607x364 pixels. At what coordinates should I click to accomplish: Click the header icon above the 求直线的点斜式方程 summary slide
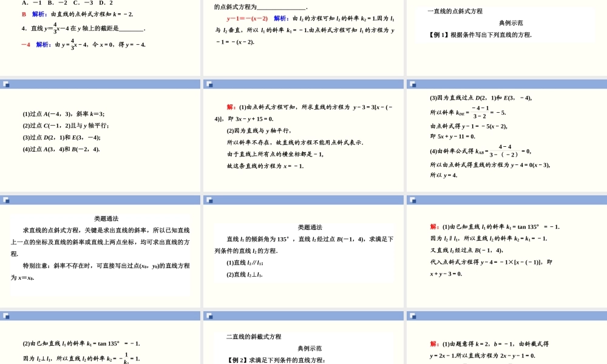coord(6,200)
